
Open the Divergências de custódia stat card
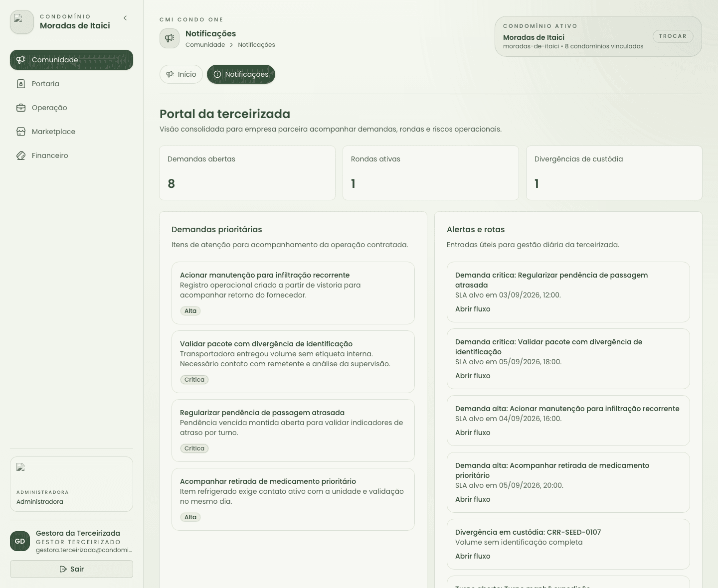pos(614,173)
